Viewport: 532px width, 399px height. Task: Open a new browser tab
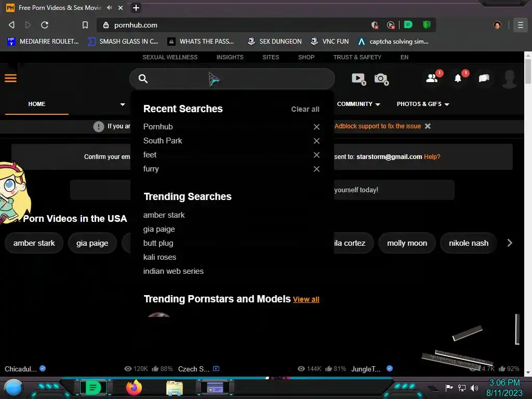coord(136,7)
